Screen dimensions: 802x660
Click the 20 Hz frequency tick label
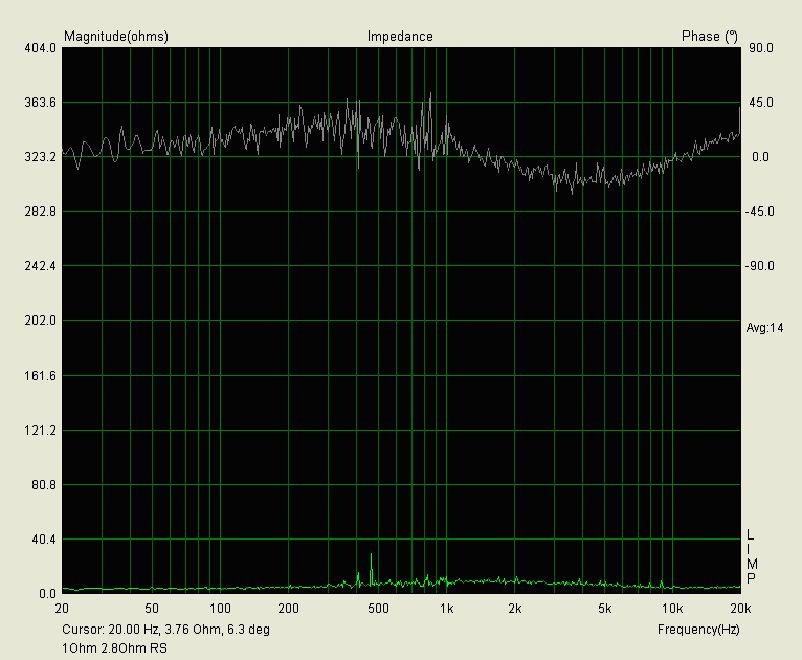point(62,609)
